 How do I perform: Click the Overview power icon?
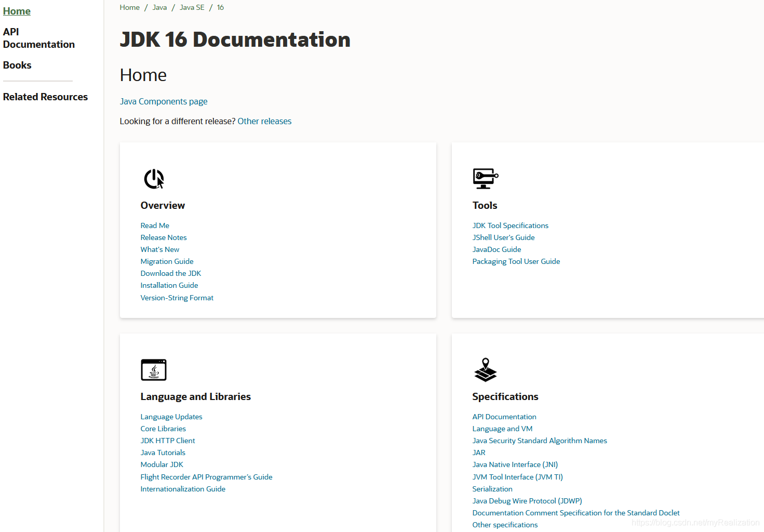pos(154,179)
